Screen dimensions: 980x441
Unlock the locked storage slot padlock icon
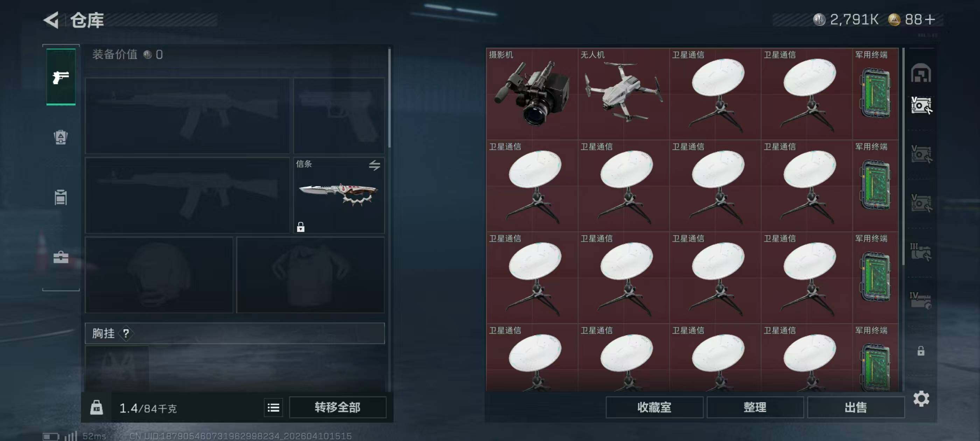click(x=920, y=350)
